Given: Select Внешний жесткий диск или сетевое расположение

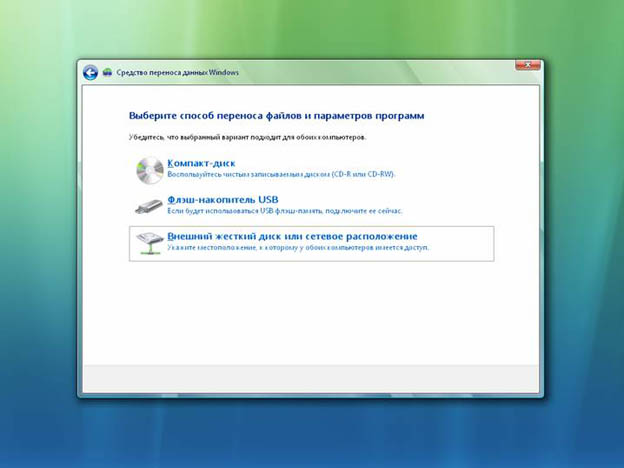Looking at the screenshot, I should (x=312, y=244).
